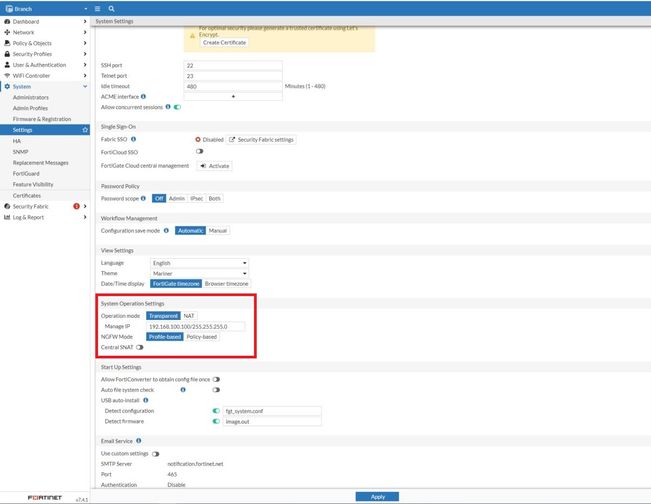Viewport: 651px width, 504px height.
Task: Expand the Log & Report chevron
Action: pyautogui.click(x=85, y=217)
